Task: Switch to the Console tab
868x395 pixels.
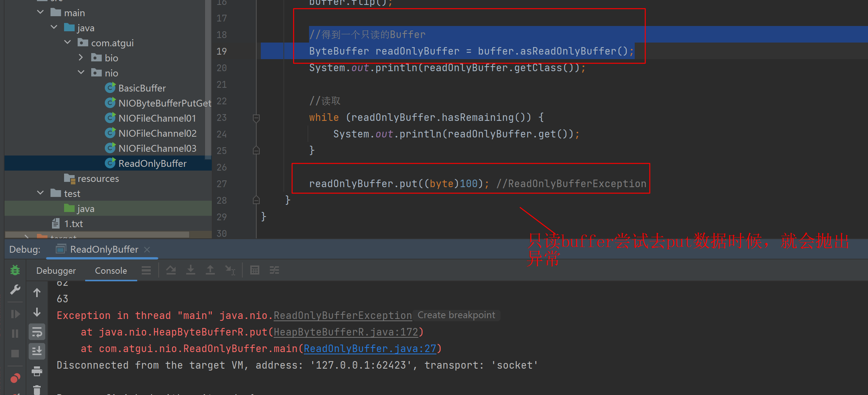Action: tap(111, 271)
